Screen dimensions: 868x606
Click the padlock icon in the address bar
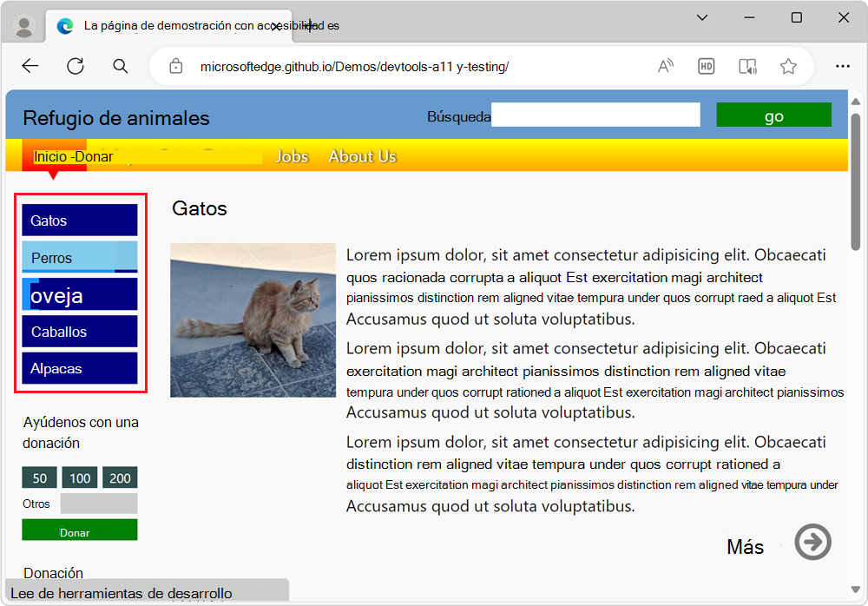[x=175, y=66]
